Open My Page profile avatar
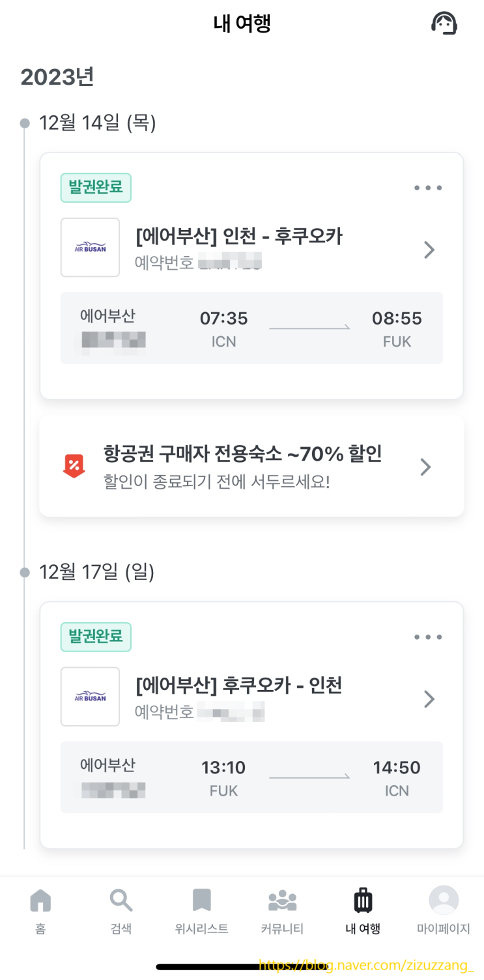The width and height of the screenshot is (484, 980). [444, 901]
